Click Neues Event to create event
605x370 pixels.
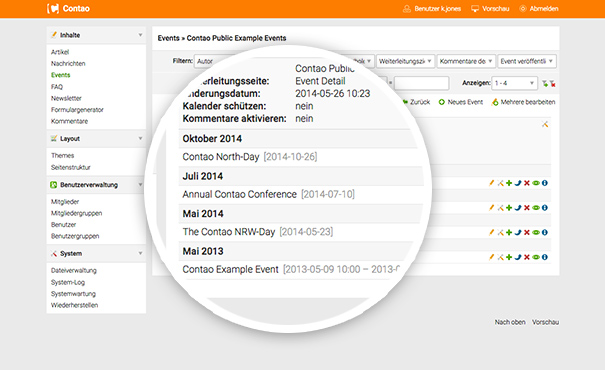(461, 102)
